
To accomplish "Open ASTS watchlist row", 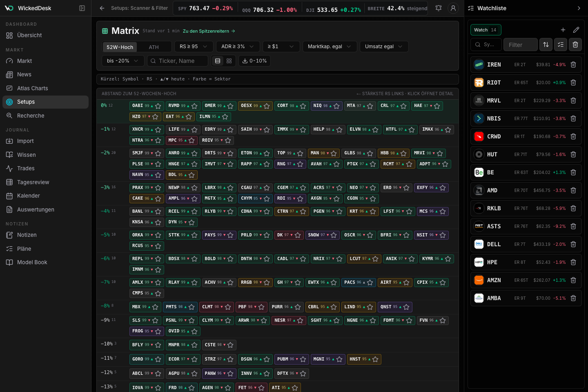I will [x=526, y=226].
